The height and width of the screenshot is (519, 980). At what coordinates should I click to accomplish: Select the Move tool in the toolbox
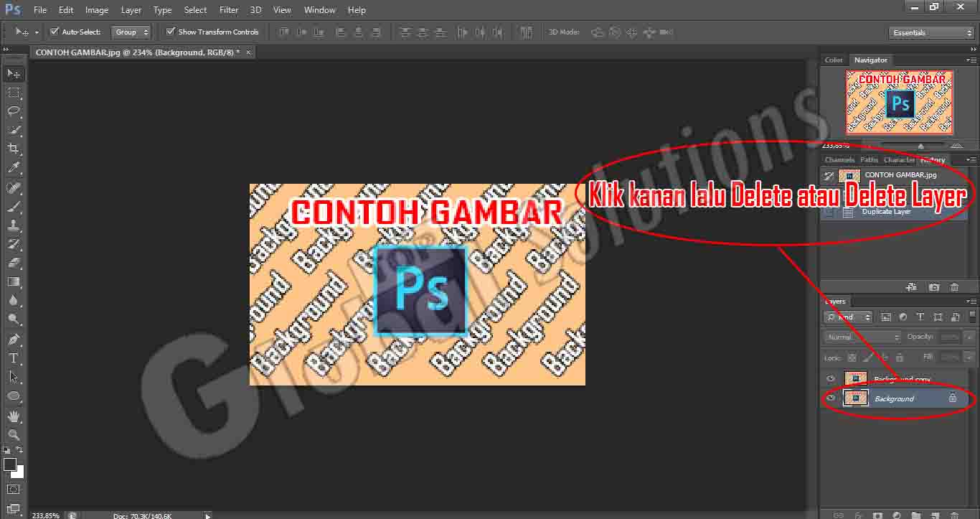[14, 73]
